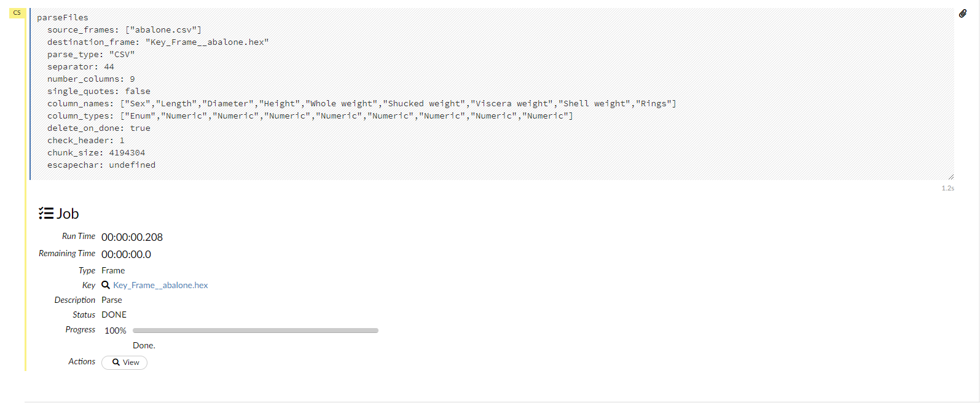The image size is (980, 403).
Task: Click the View action button
Action: click(x=124, y=362)
